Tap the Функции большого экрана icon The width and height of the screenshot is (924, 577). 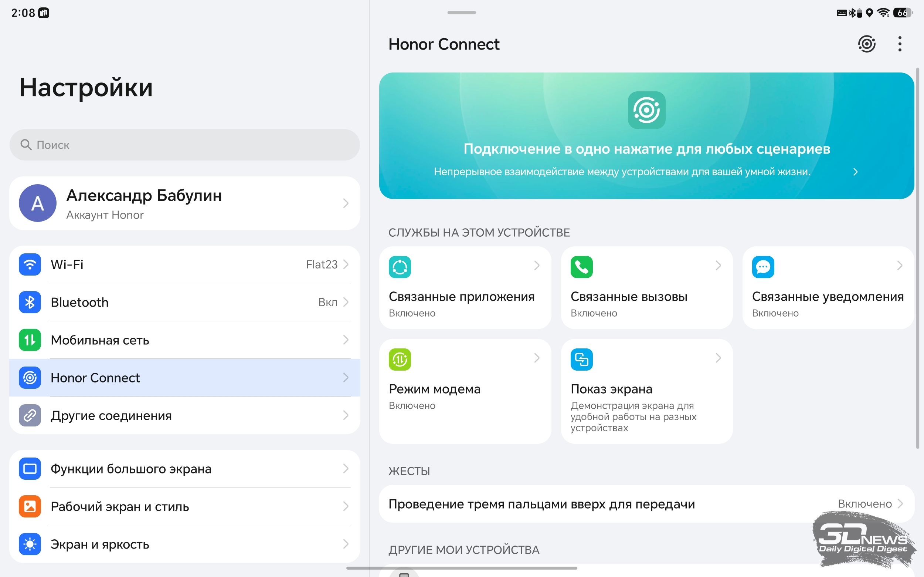point(30,468)
